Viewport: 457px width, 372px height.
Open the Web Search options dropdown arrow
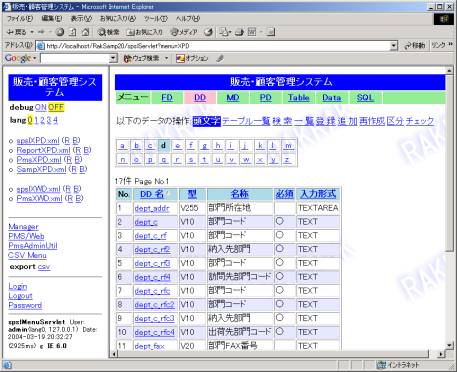point(166,58)
